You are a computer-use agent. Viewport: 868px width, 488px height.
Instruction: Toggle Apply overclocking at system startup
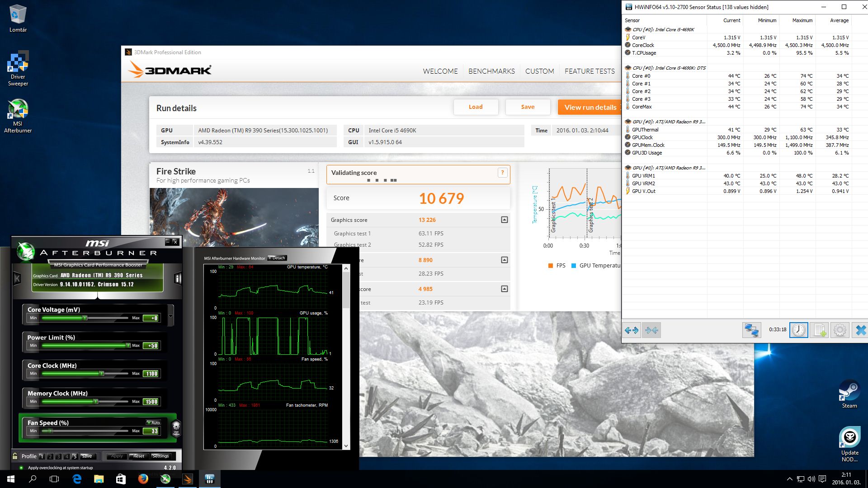pos(21,468)
